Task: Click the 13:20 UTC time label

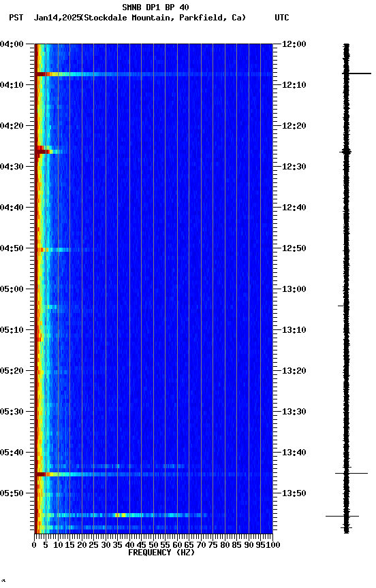Action: click(294, 371)
